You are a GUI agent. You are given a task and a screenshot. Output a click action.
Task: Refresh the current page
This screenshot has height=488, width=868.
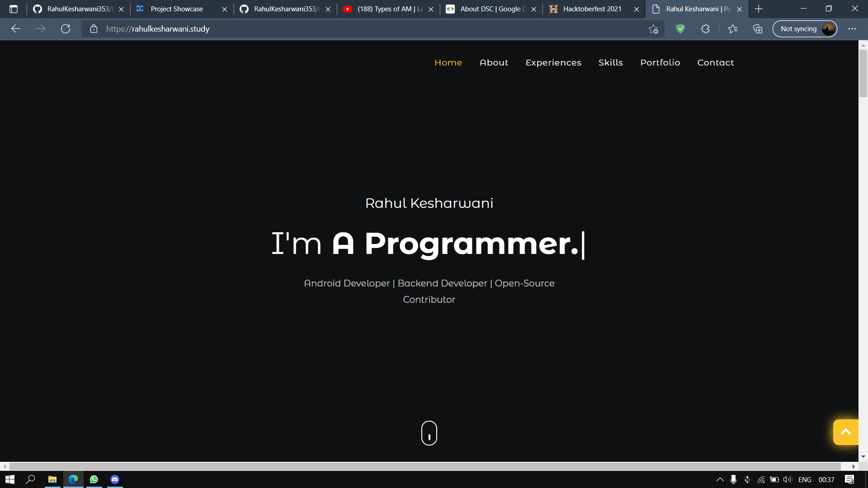[66, 28]
